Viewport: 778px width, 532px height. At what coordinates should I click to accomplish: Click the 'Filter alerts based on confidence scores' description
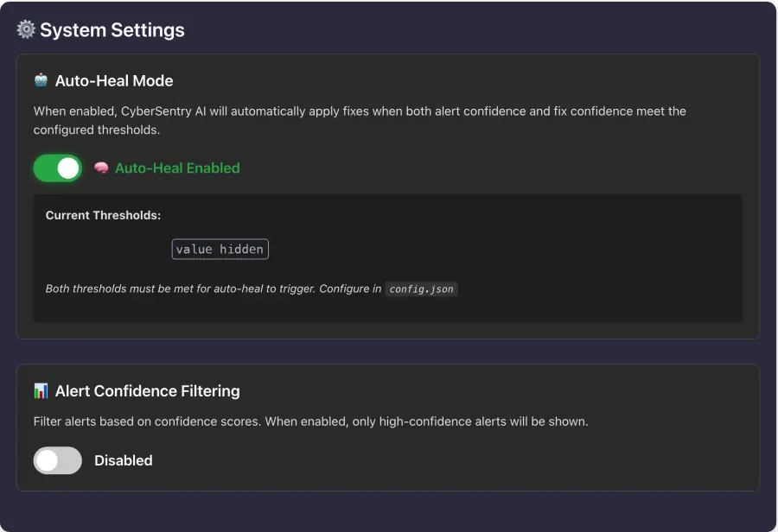(x=310, y=421)
